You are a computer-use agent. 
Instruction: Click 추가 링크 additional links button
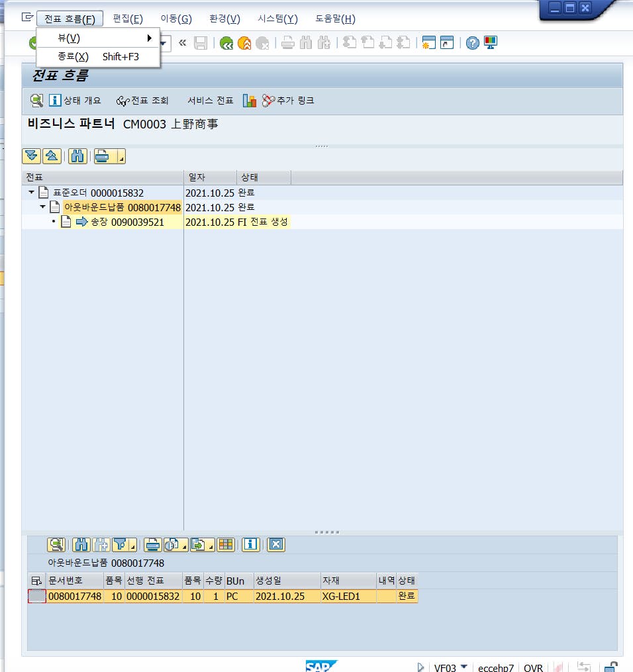[288, 101]
